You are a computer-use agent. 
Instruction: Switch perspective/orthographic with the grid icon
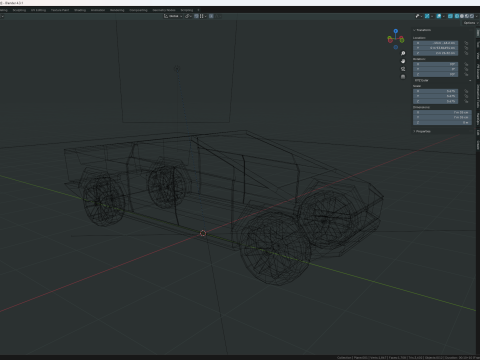tap(403, 77)
